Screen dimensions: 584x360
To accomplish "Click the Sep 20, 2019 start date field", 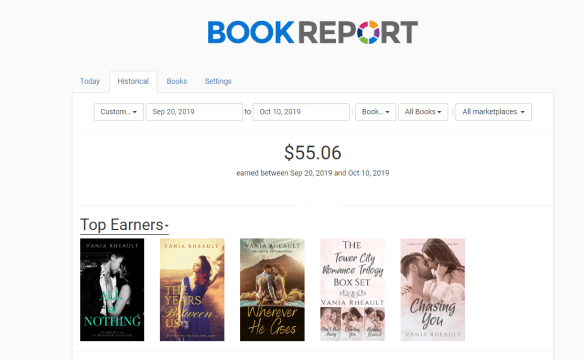I will pyautogui.click(x=194, y=112).
